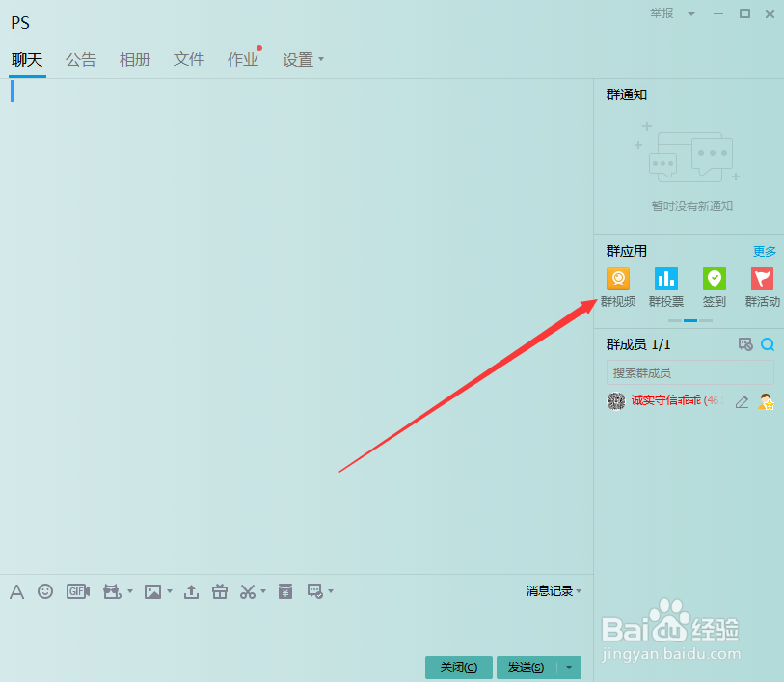Open the 文件 files tab
The image size is (784, 682).
click(x=189, y=59)
